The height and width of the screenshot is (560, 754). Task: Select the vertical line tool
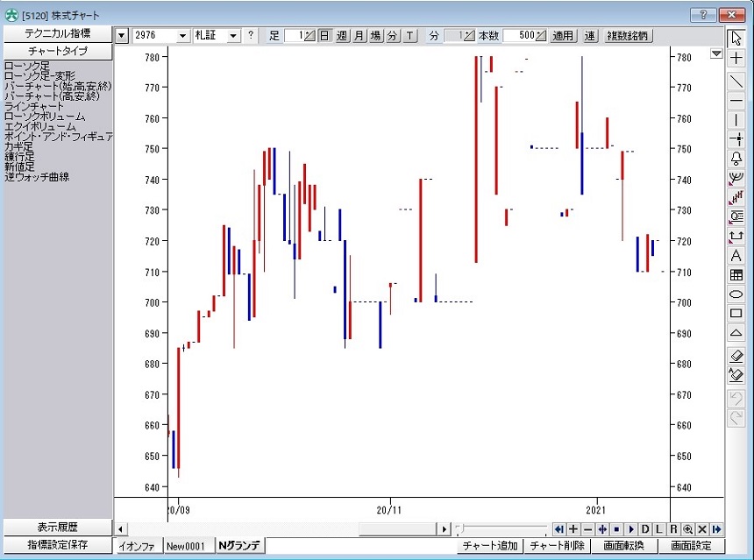click(x=736, y=120)
